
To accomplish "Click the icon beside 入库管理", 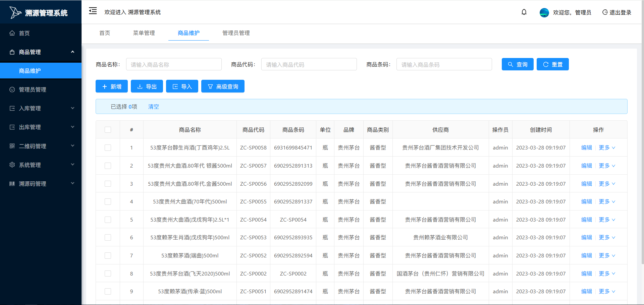I will (12, 108).
